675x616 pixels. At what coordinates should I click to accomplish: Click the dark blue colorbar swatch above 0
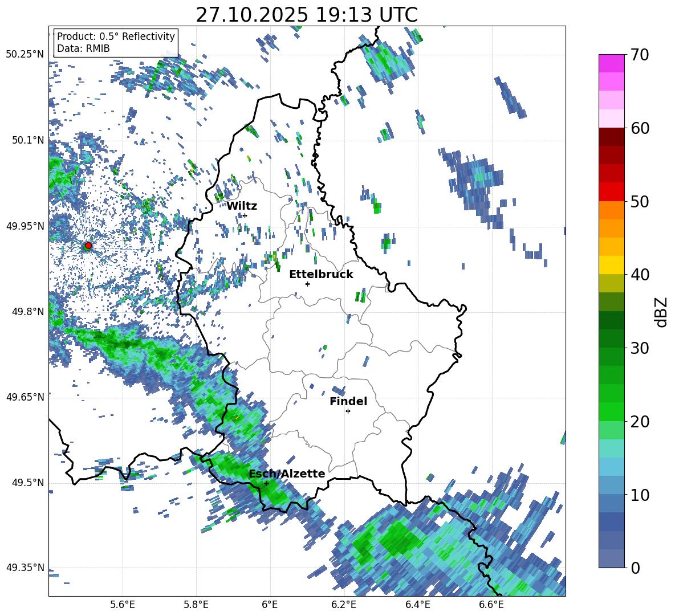(x=611, y=521)
